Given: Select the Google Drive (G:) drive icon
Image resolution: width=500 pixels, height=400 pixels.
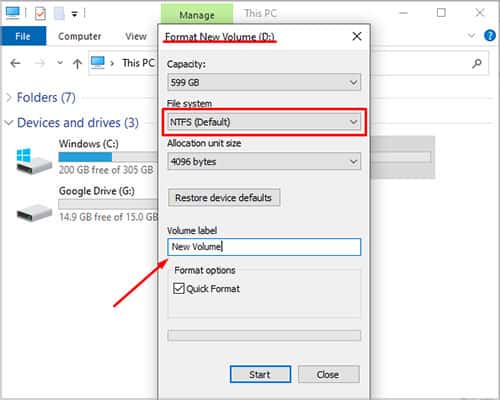Looking at the screenshot, I should tap(34, 212).
